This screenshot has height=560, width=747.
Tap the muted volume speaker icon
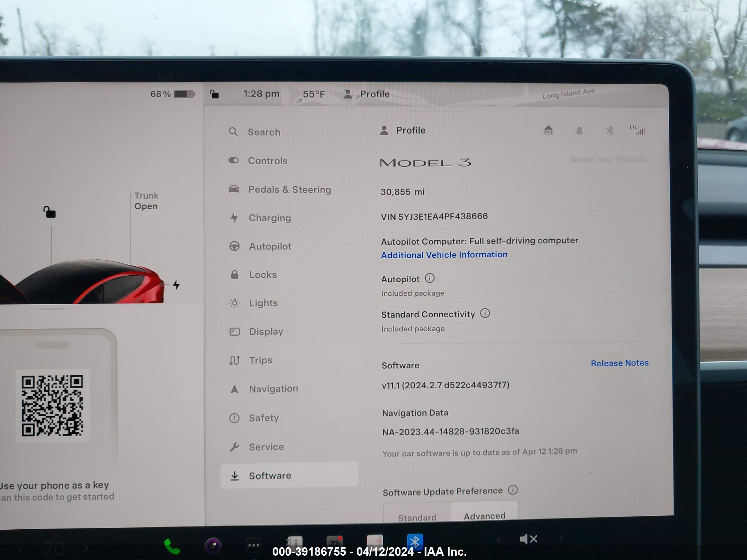click(528, 539)
